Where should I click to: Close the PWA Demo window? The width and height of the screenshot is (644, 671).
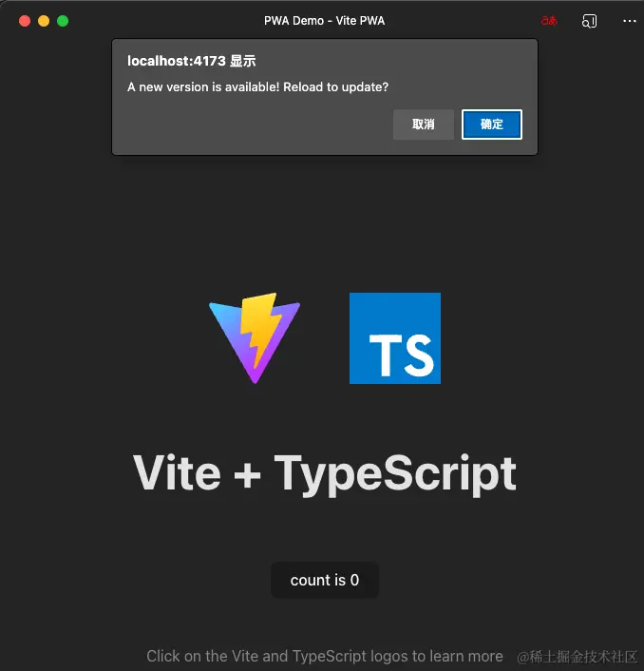(x=25, y=21)
